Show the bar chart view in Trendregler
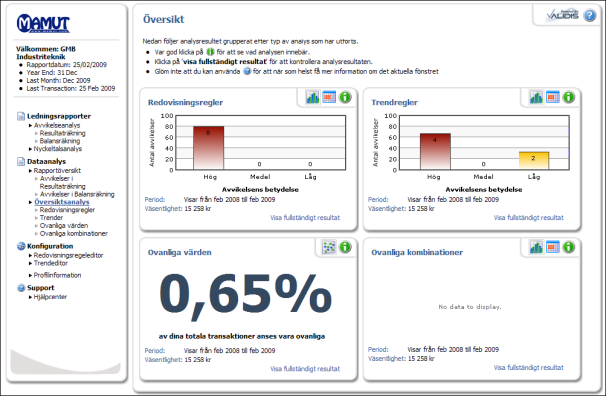Image resolution: width=606 pixels, height=396 pixels. click(536, 97)
